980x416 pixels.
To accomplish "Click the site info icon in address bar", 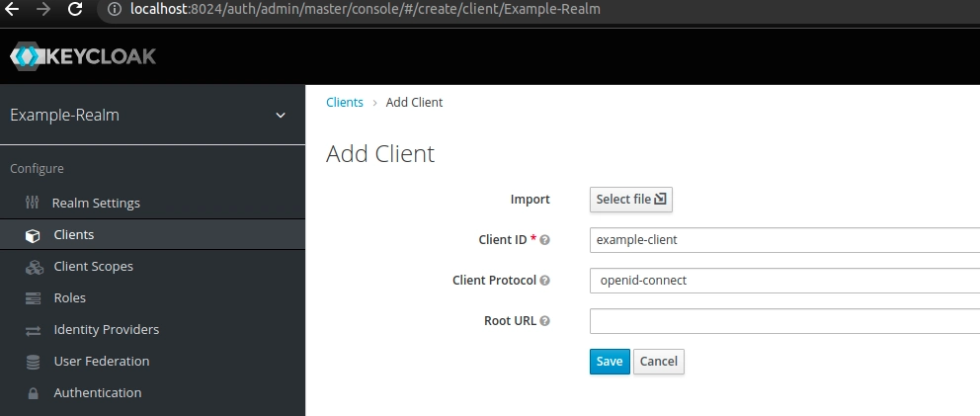I will (x=114, y=9).
